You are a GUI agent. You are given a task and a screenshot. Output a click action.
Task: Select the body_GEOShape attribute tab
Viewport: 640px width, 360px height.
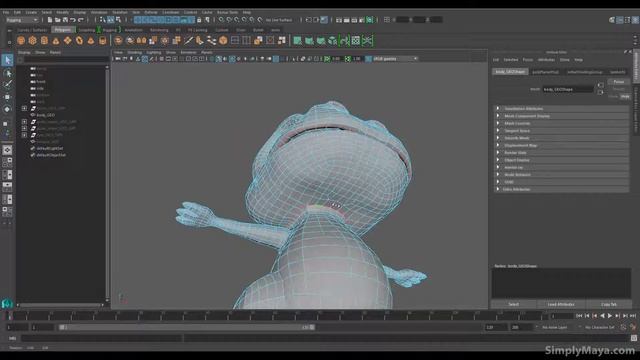[510, 72]
